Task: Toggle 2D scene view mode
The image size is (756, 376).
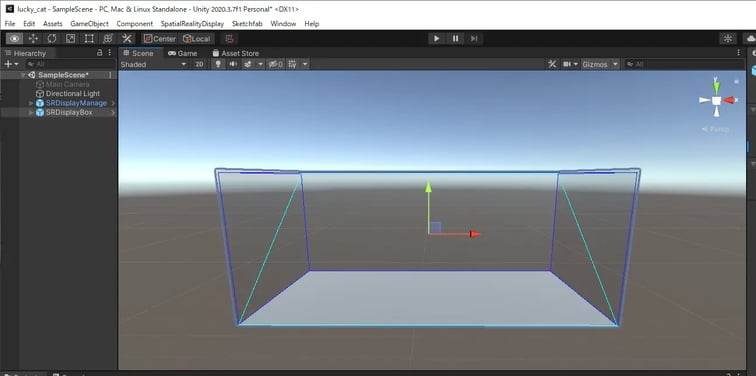Action: pyautogui.click(x=199, y=64)
